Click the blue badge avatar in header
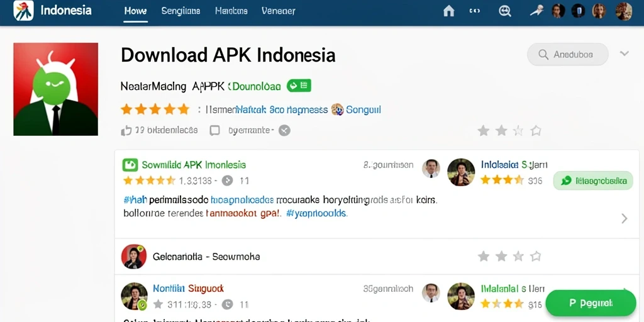 (579, 11)
